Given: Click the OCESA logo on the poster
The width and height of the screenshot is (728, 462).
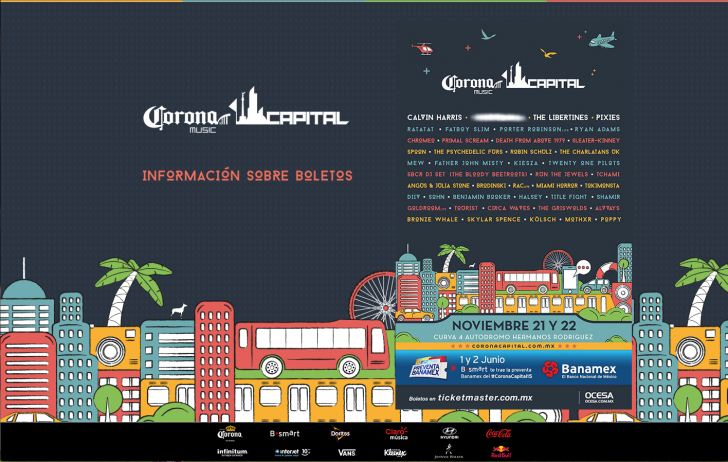Looking at the screenshot, I should pyautogui.click(x=599, y=397).
